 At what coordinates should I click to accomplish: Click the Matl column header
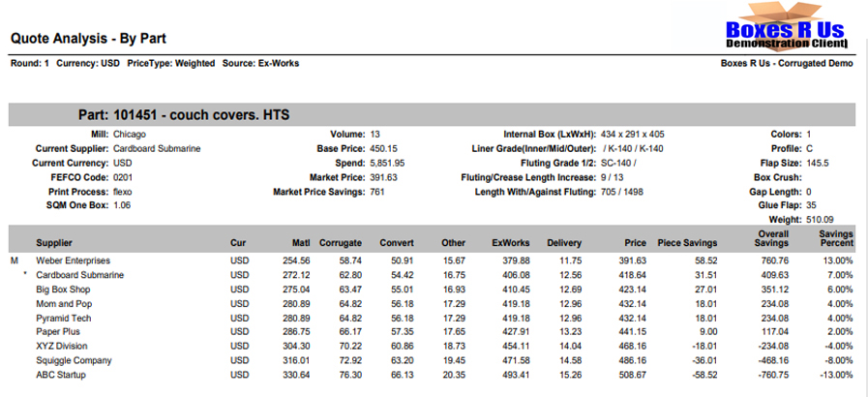[301, 242]
